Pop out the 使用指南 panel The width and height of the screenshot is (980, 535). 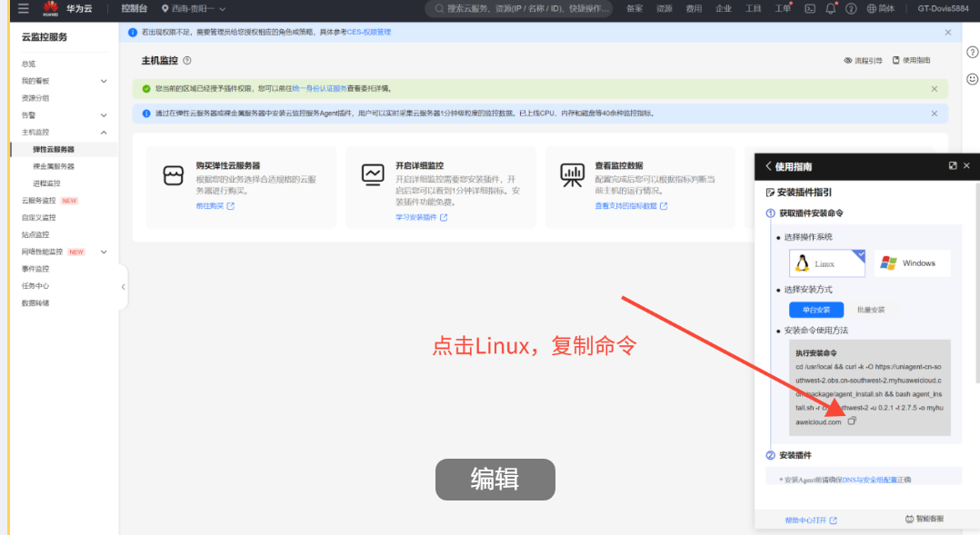point(952,166)
